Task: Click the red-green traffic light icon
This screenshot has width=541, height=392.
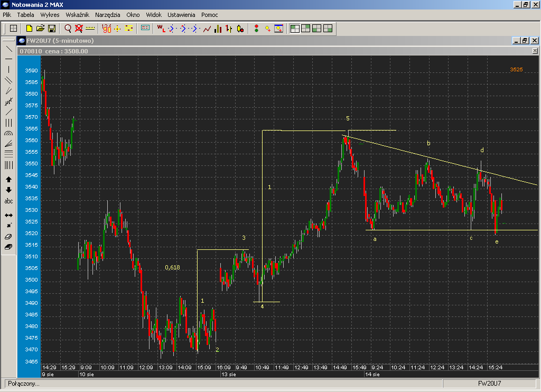Action: pyautogui.click(x=256, y=29)
